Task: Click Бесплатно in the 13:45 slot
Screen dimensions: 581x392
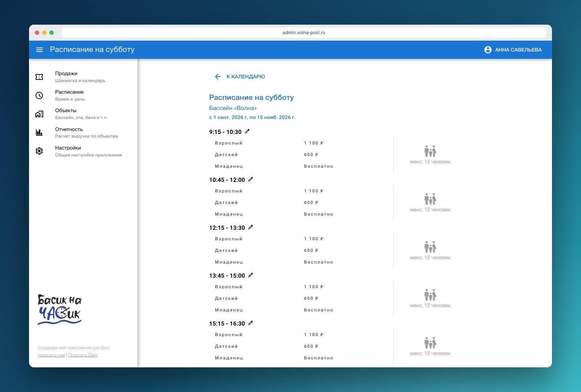Action: (318, 310)
